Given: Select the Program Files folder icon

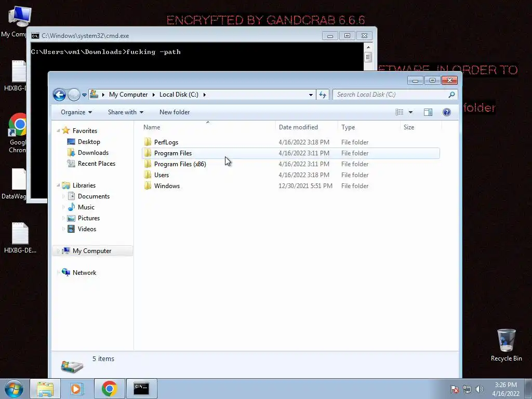Looking at the screenshot, I should (x=148, y=153).
